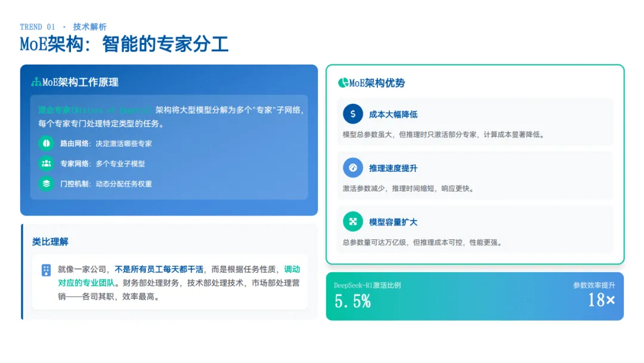
Task: Click the speedometer icon for 推理速度提升
Action: point(353,168)
